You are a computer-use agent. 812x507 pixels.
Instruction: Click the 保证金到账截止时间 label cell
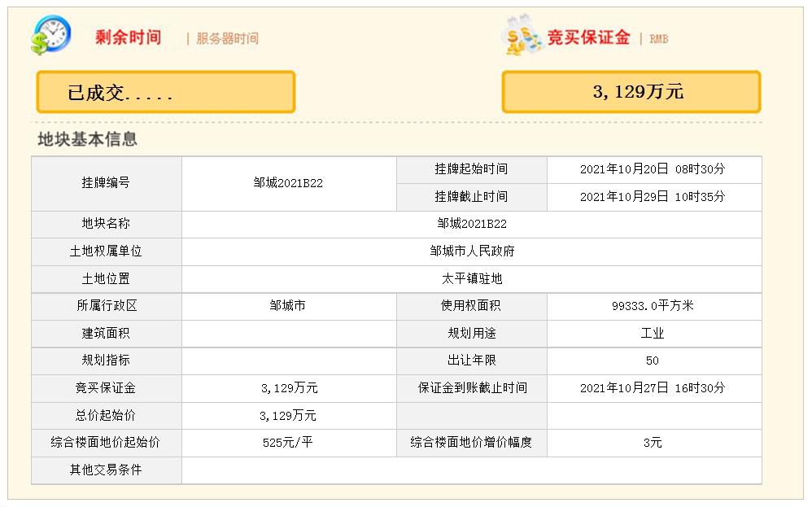(472, 389)
